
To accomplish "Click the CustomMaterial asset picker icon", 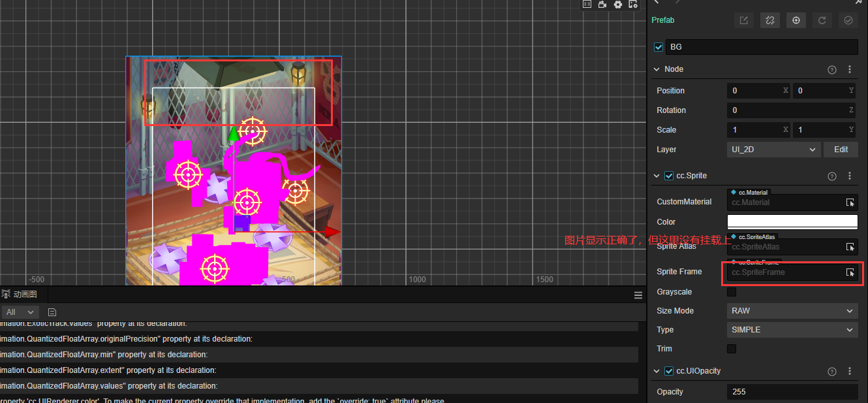I will coord(850,202).
